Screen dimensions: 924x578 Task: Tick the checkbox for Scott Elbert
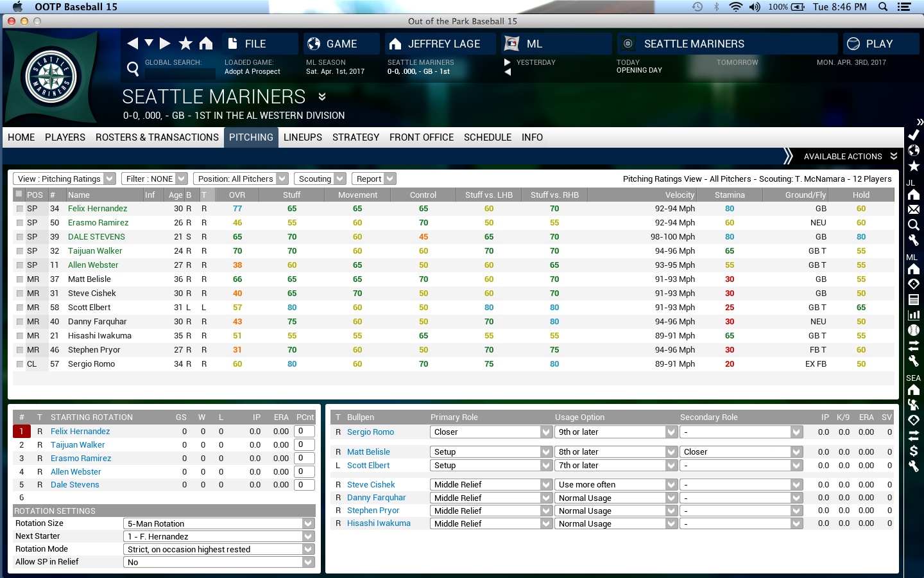pos(19,308)
